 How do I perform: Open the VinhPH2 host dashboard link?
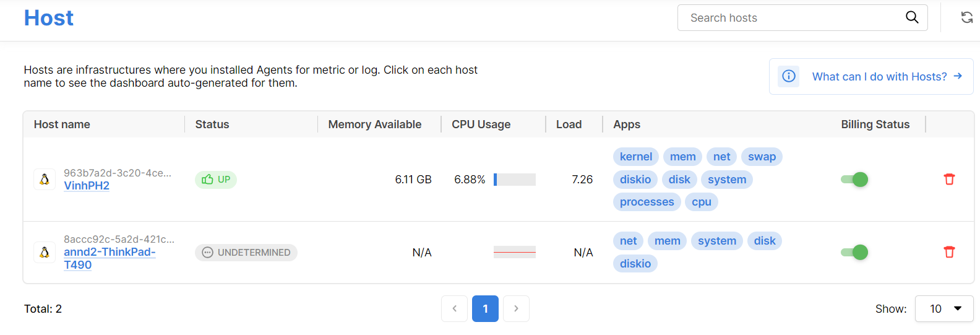pos(87,186)
